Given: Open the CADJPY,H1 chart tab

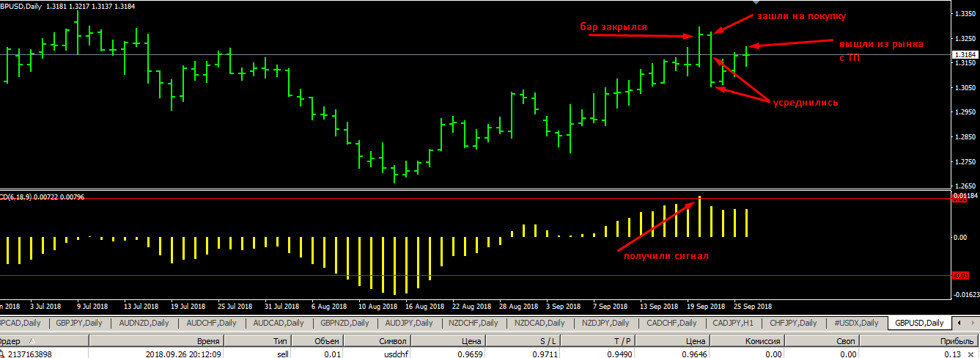Looking at the screenshot, I should (x=733, y=323).
